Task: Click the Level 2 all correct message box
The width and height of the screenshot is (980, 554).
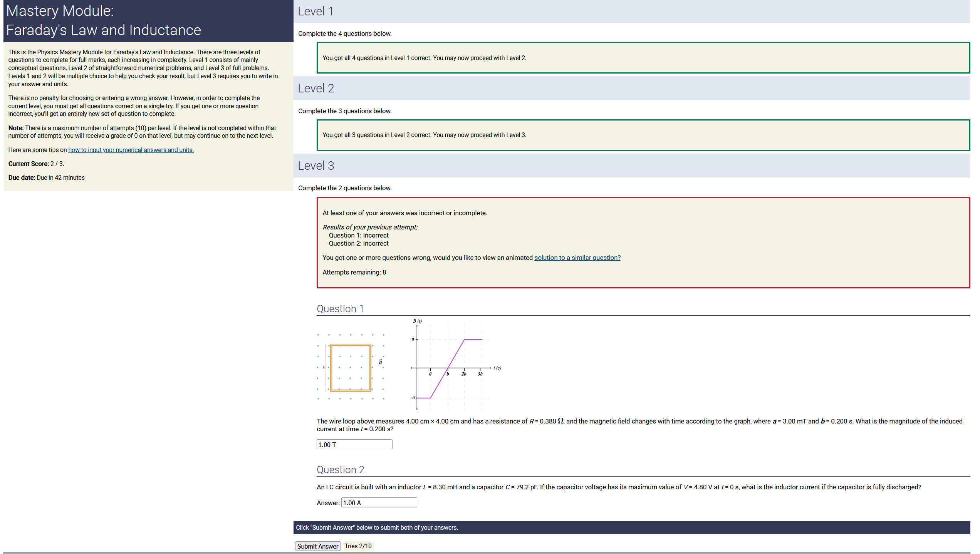Action: [x=643, y=135]
